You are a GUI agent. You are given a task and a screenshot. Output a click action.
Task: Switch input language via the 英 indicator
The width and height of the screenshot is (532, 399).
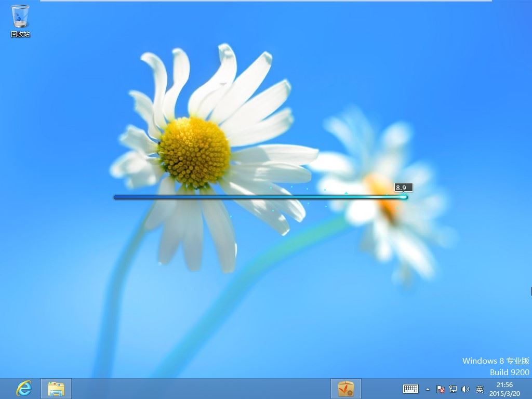coord(480,389)
